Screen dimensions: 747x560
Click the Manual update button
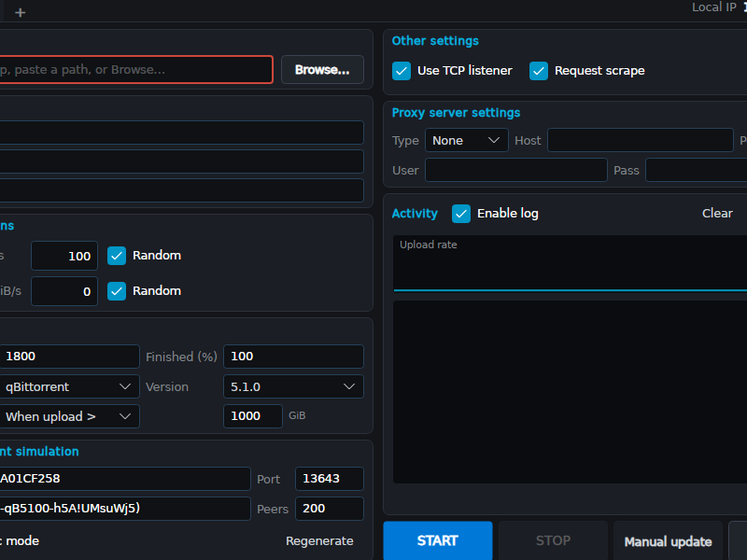(x=668, y=541)
